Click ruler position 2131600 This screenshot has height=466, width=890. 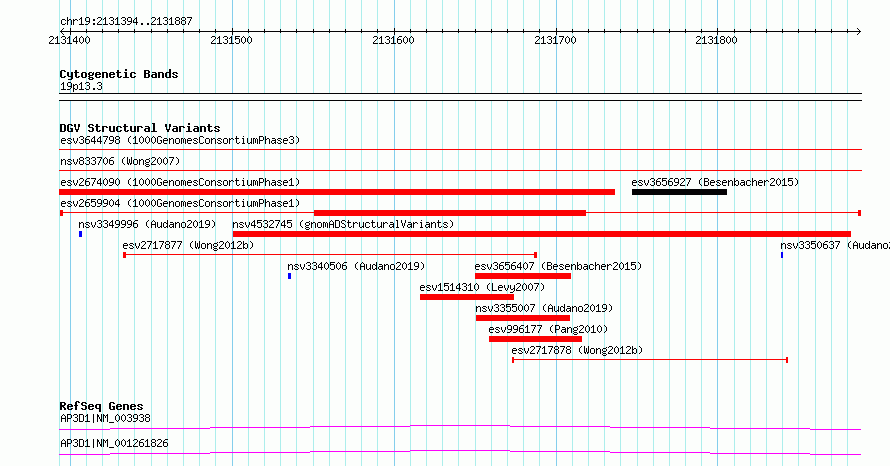click(x=393, y=40)
